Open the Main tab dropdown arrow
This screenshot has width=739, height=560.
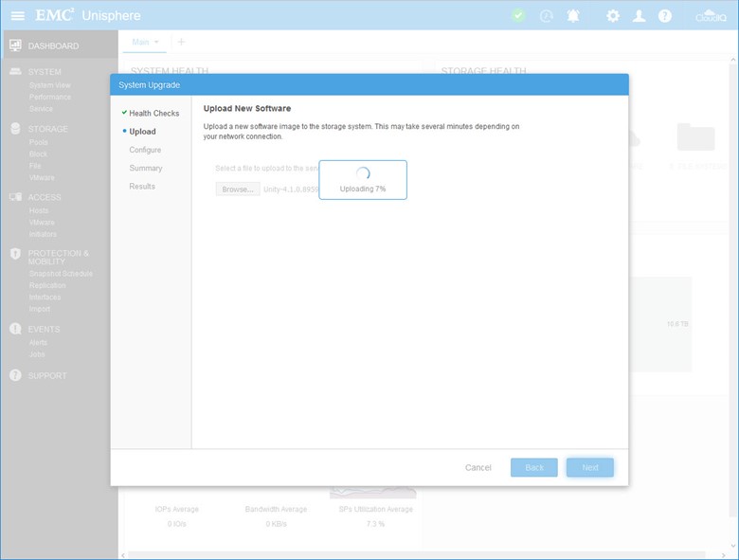point(156,42)
